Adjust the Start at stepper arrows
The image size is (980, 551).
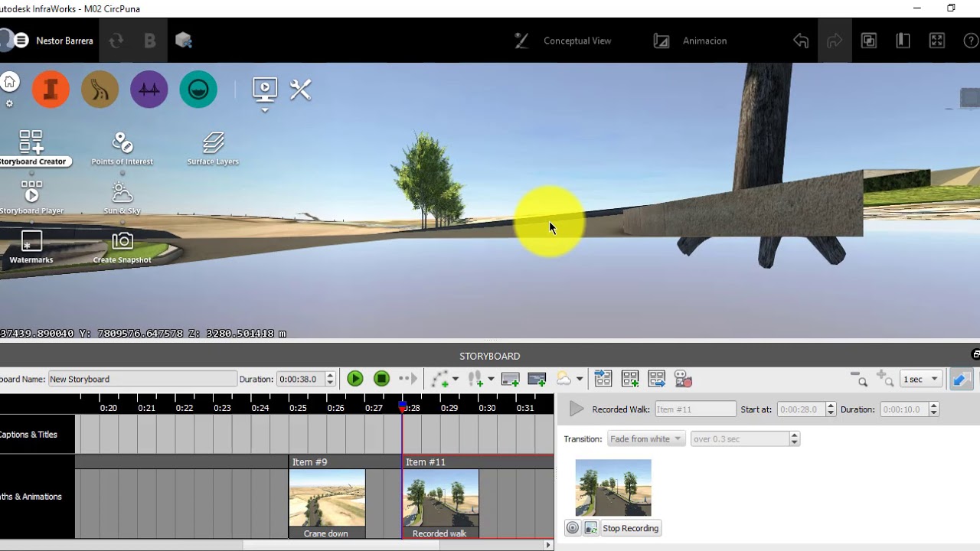click(831, 409)
